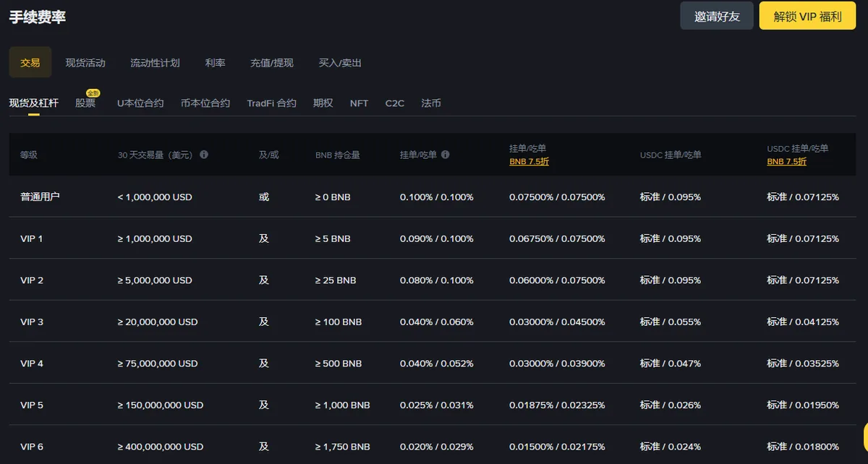
Task: Click '≥ 1,750 BNB' holding cell
Action: pos(343,447)
